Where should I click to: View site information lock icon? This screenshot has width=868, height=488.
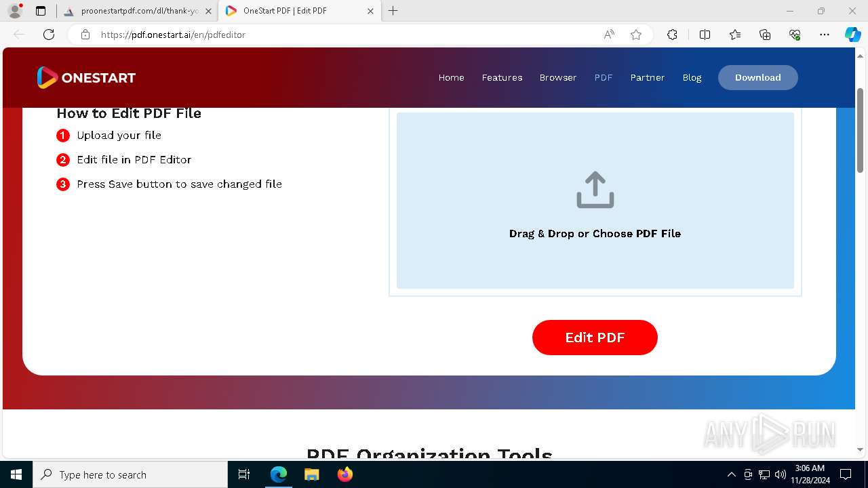coord(85,35)
